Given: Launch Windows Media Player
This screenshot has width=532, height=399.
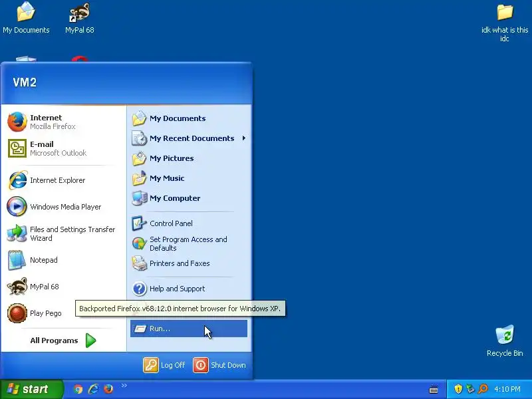Looking at the screenshot, I should coord(63,207).
